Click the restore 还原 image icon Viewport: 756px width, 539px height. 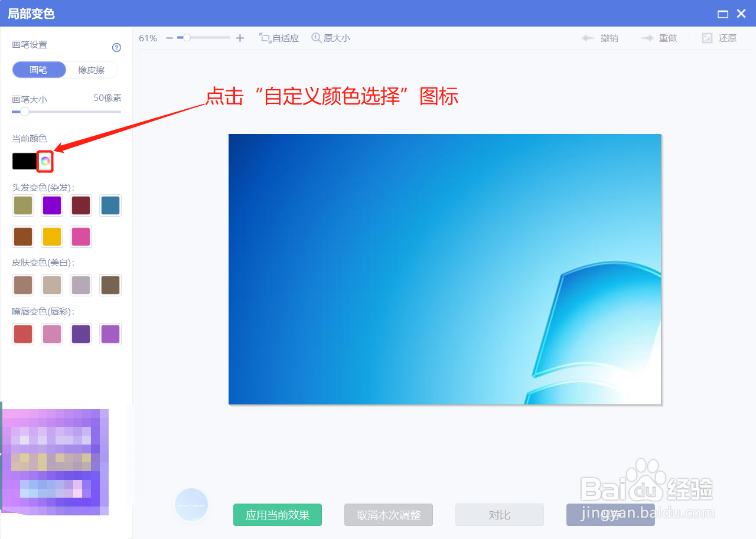pyautogui.click(x=707, y=38)
